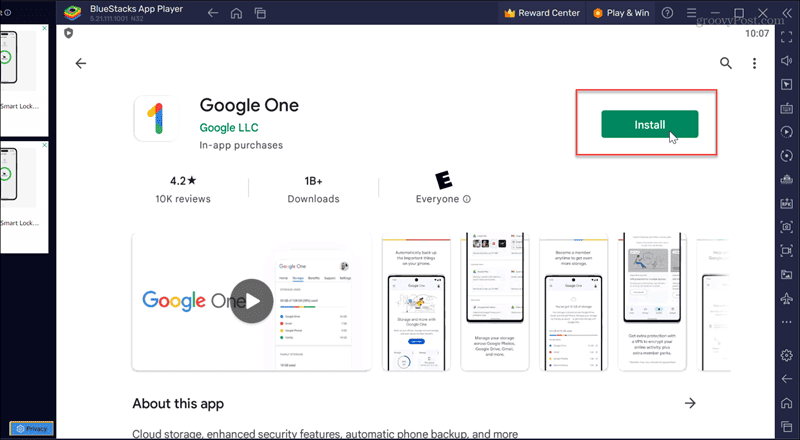Click the Privacy button on the ad panel
Viewport: 800px width, 440px height.
[32, 429]
